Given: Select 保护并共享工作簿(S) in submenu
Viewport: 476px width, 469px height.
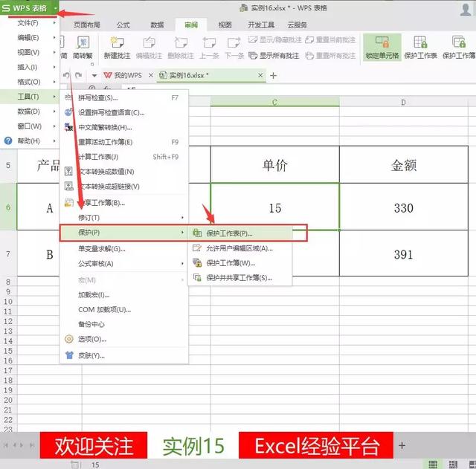Looking at the screenshot, I should 239,278.
